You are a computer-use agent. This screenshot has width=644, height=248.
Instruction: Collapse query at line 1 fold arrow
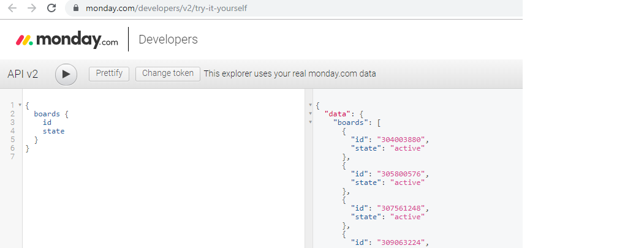(x=20, y=105)
